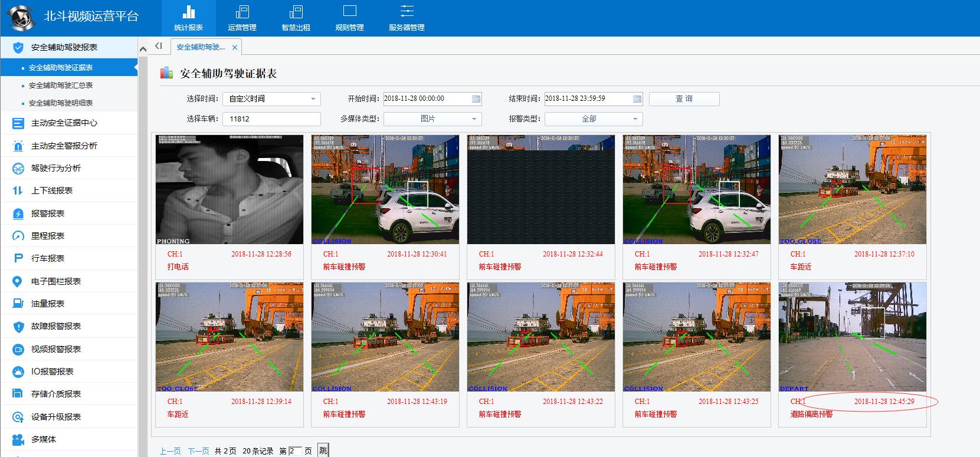Select 安全辅助驾驶明细表 in the sidebar
The width and height of the screenshot is (980, 457).
(61, 103)
